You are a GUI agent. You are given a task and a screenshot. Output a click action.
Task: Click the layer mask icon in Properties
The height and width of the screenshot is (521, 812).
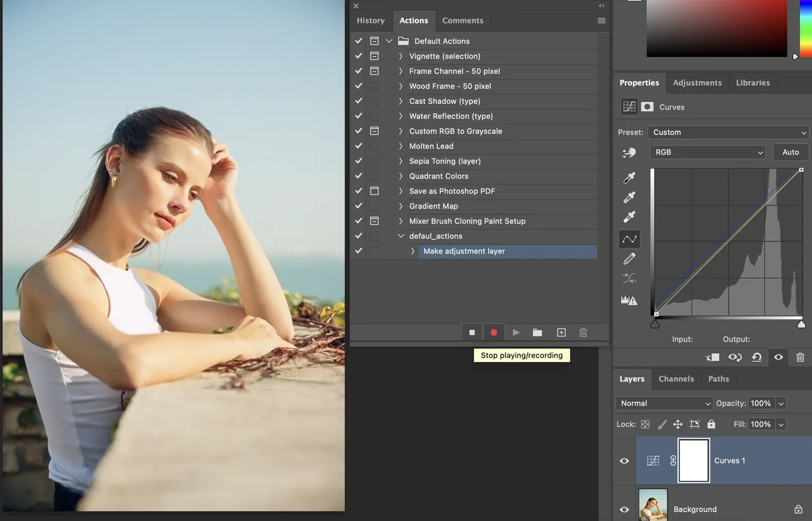(x=647, y=107)
